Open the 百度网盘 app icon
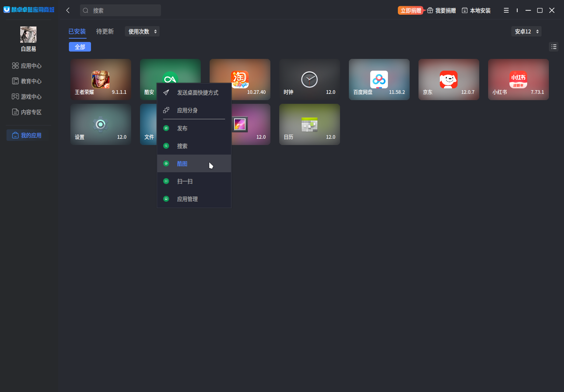The image size is (564, 392). pyautogui.click(x=379, y=80)
